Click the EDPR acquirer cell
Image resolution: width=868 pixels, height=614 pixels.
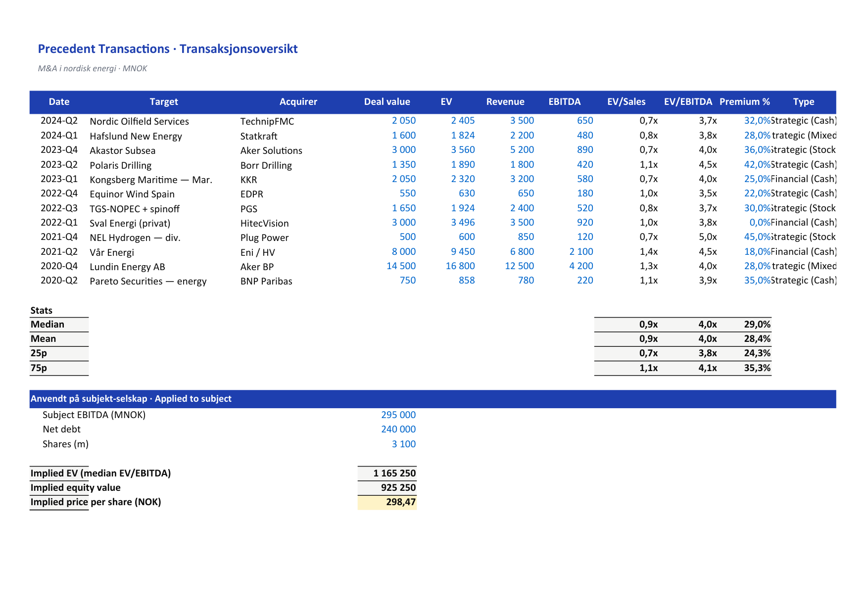point(252,194)
